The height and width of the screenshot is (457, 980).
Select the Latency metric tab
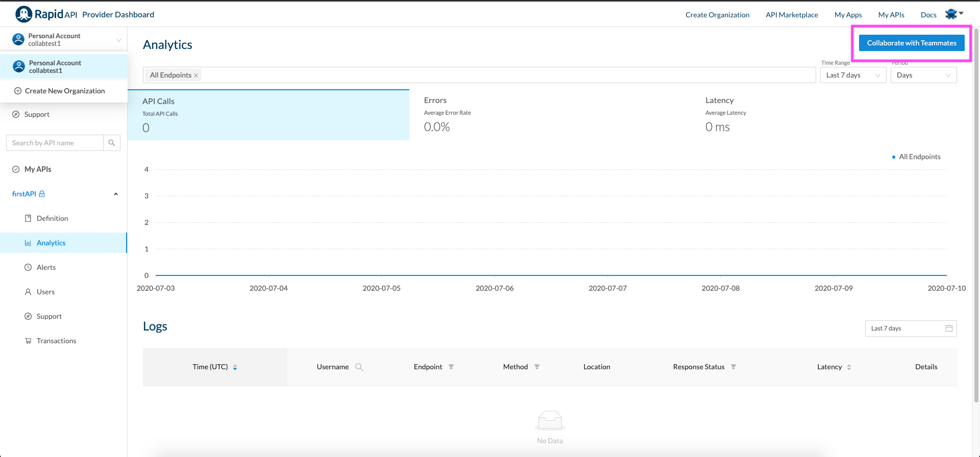click(x=831, y=115)
